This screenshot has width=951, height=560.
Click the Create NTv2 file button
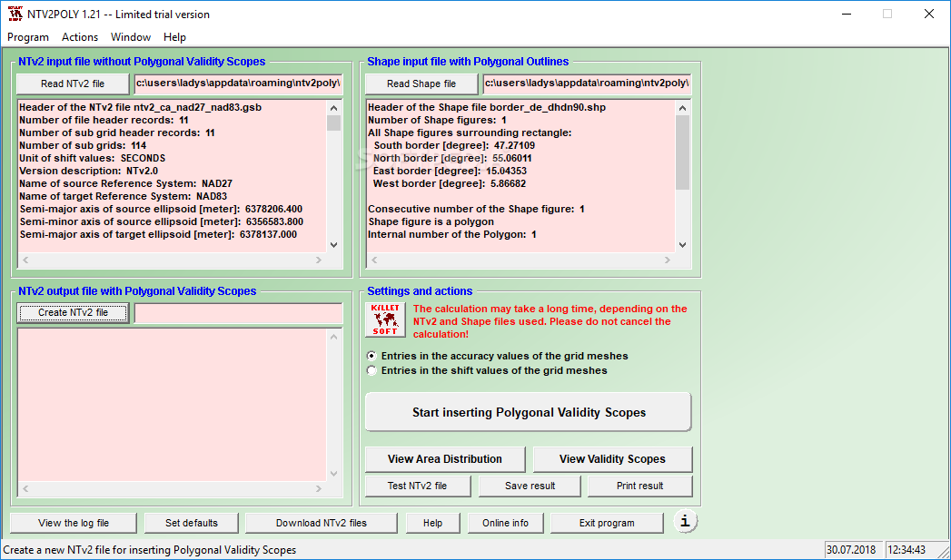73,313
